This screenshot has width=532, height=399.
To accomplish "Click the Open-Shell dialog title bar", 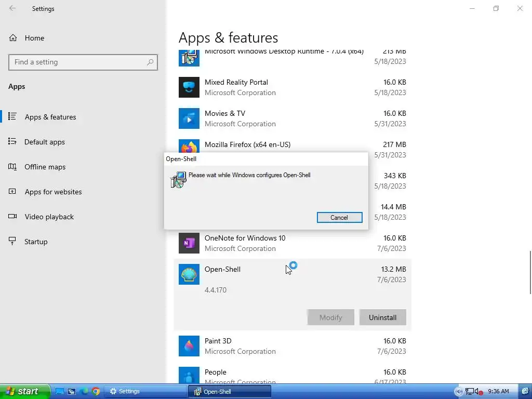I will pos(266,159).
